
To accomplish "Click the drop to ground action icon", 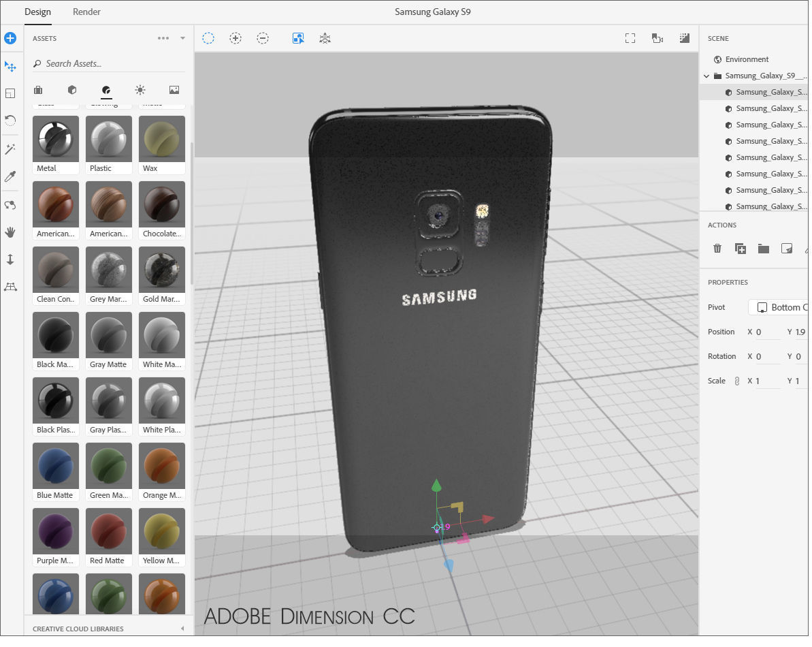I will [x=787, y=249].
